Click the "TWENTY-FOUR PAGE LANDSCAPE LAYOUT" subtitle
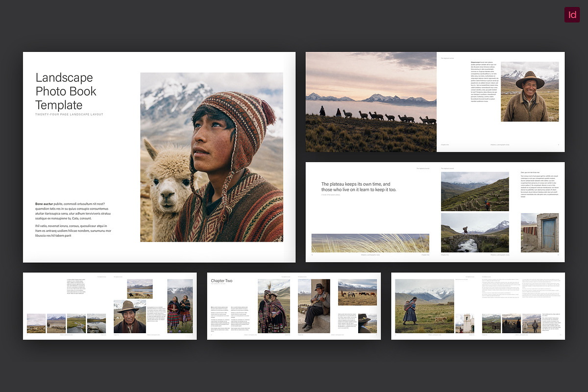Image resolution: width=588 pixels, height=392 pixels. [x=69, y=114]
